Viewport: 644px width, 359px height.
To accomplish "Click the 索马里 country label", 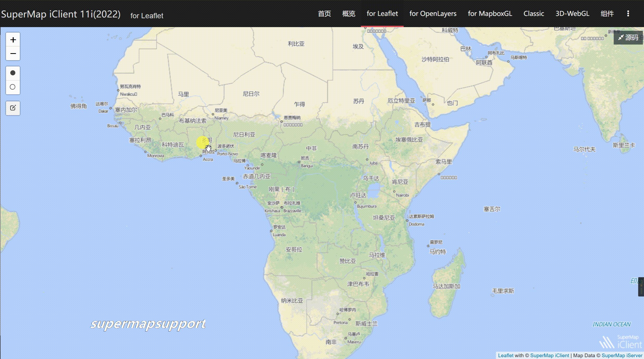I will 443,162.
